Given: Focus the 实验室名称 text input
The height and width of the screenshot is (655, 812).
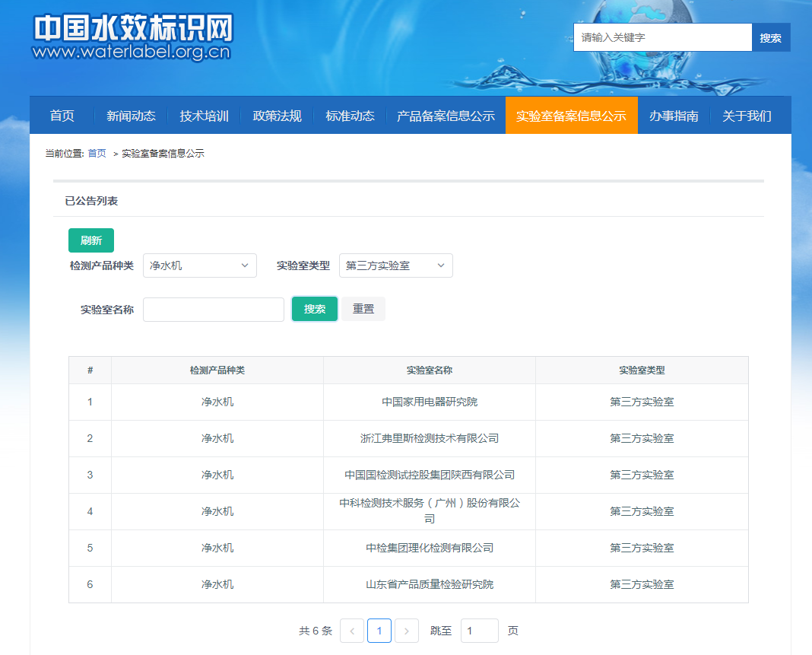Looking at the screenshot, I should coord(214,310).
